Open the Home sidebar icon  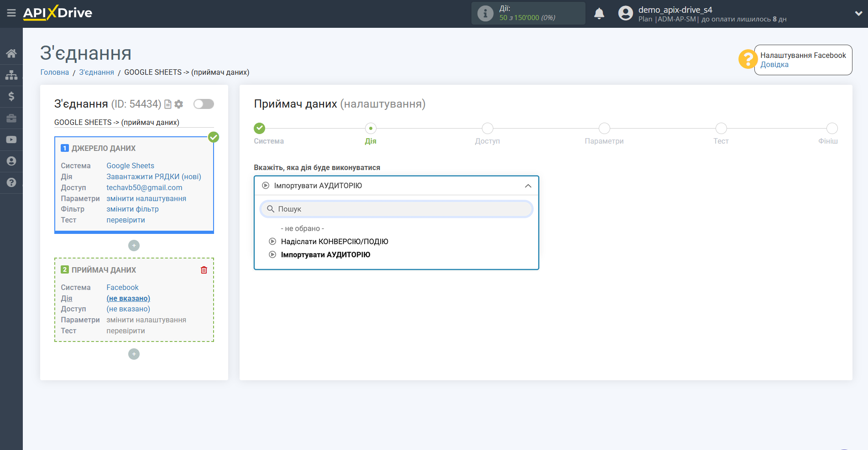11,53
